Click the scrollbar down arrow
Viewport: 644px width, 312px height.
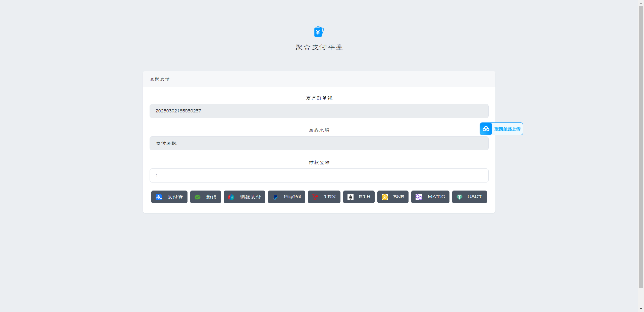(x=641, y=309)
